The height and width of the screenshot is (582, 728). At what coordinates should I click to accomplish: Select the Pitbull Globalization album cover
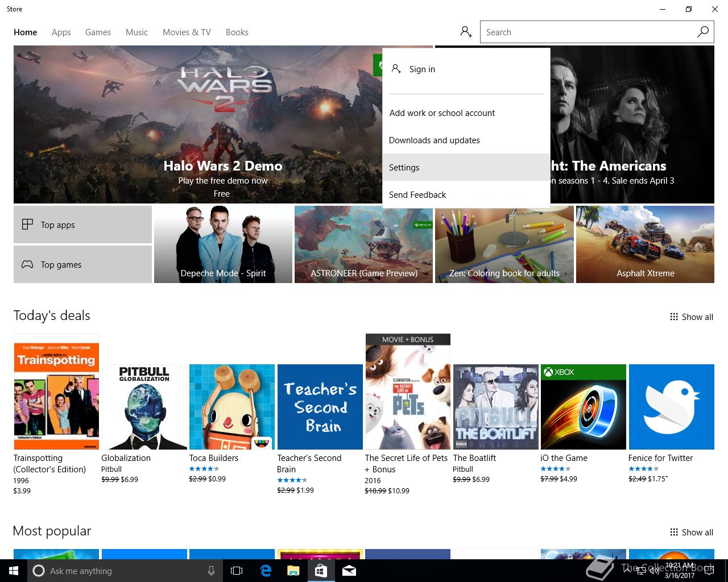point(144,407)
